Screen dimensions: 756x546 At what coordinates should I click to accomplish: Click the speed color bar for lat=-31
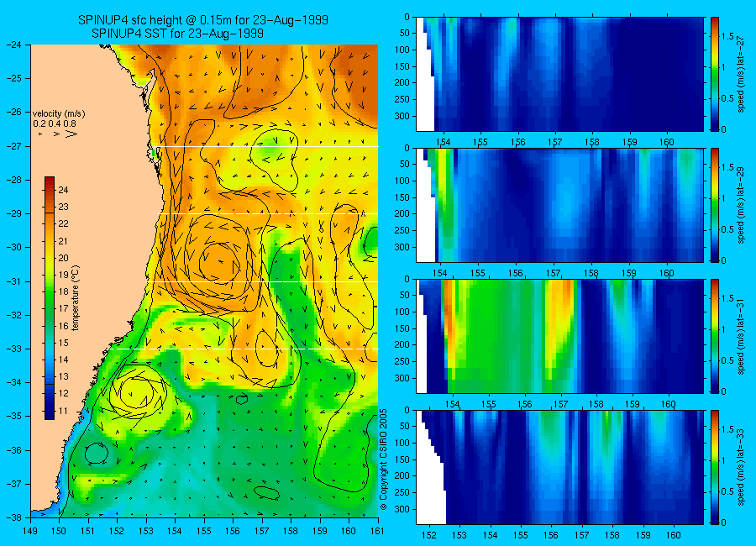714,336
